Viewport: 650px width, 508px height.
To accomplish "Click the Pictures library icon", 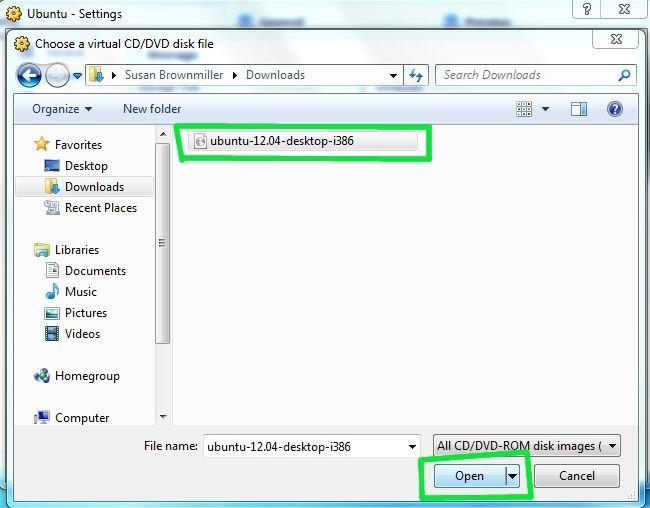I will 52,313.
